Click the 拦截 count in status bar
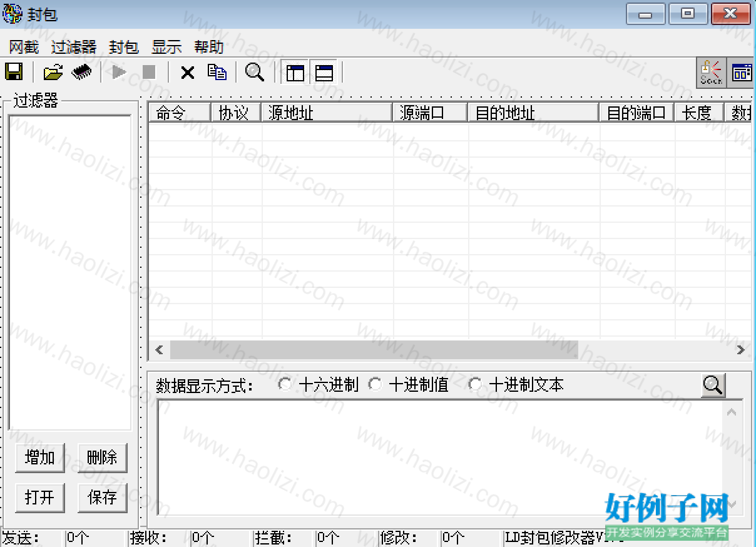This screenshot has width=756, height=547. click(x=347, y=538)
